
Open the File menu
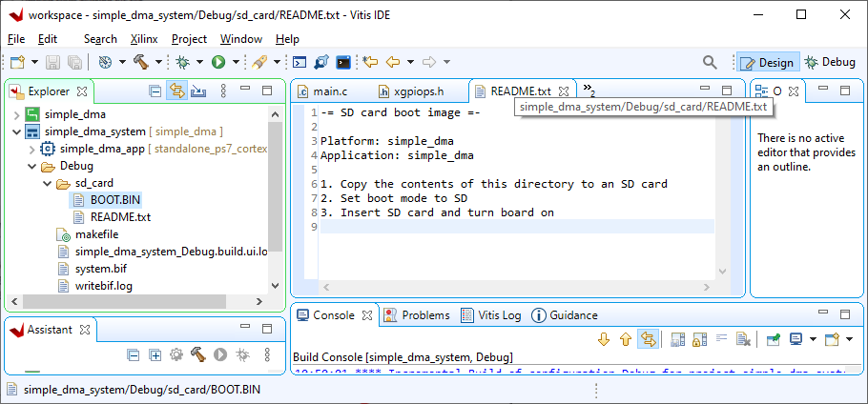16,39
